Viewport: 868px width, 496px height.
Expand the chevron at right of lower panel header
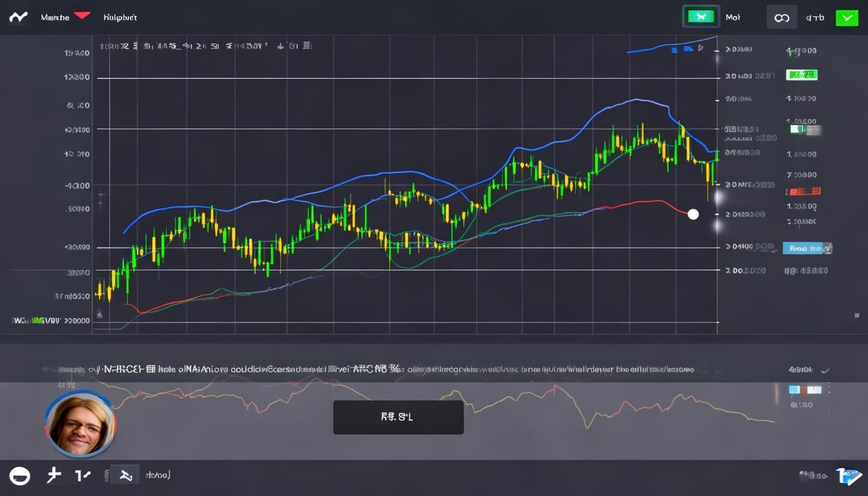point(824,370)
